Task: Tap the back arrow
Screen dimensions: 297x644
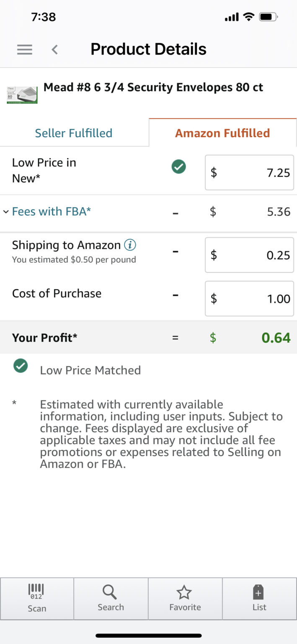Action: click(x=54, y=49)
